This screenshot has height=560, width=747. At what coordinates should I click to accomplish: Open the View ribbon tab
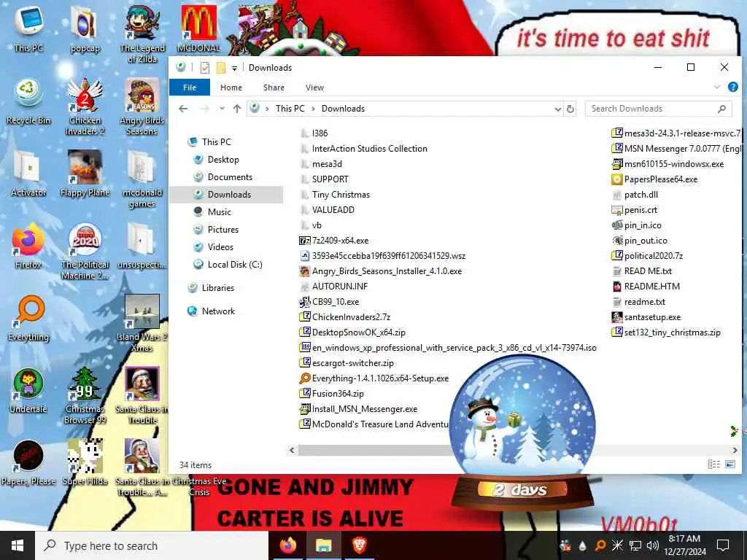coord(314,87)
